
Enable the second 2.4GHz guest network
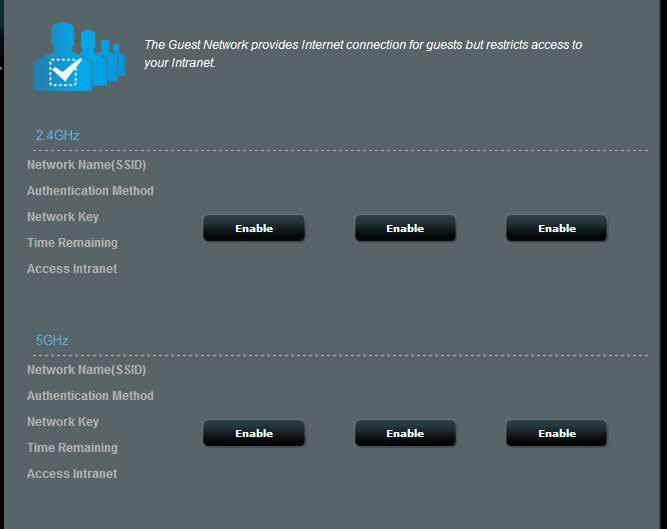pos(405,228)
